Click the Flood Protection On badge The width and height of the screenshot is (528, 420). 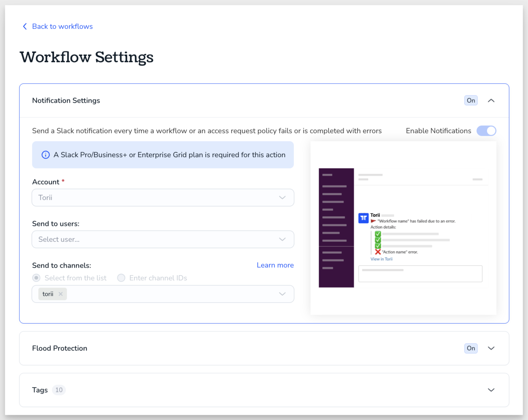(471, 348)
